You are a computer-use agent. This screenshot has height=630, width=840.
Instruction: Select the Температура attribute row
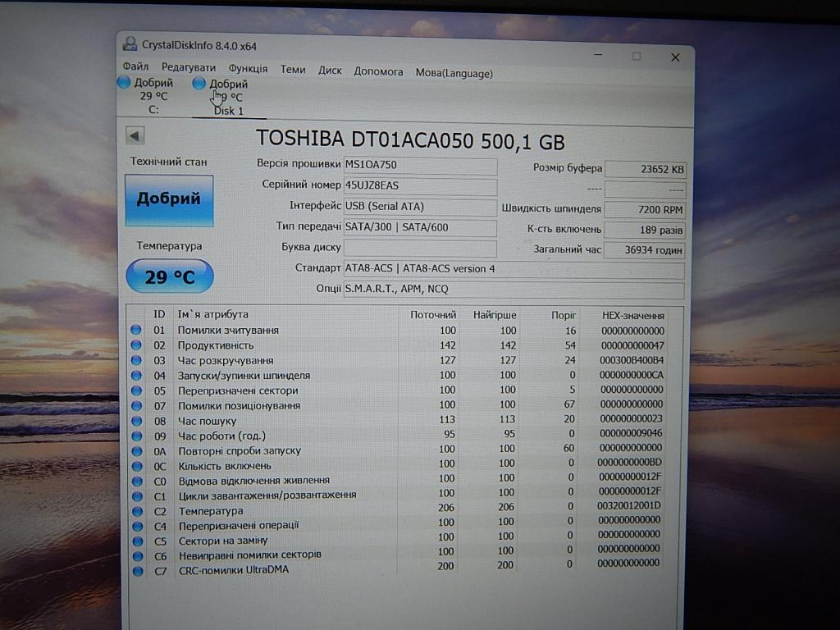[x=398, y=509]
